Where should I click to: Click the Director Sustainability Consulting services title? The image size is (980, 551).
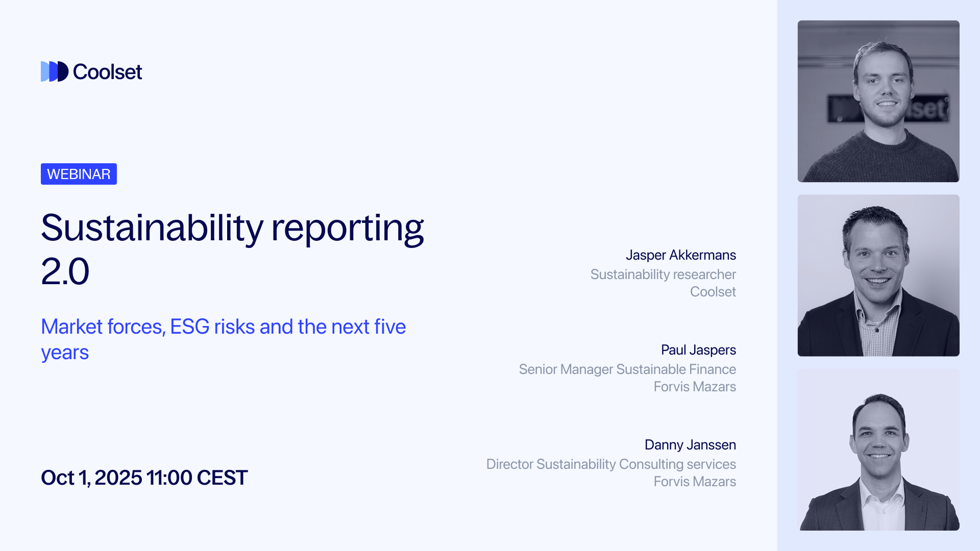(x=611, y=464)
